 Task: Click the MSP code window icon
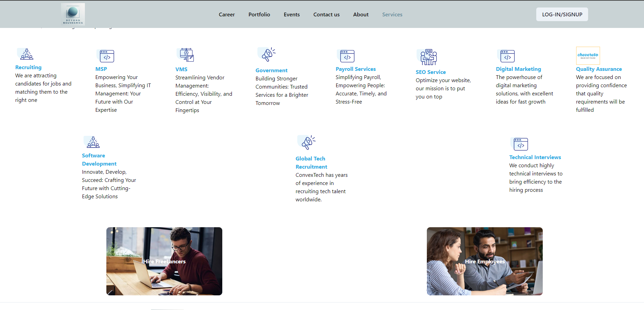pos(106,56)
